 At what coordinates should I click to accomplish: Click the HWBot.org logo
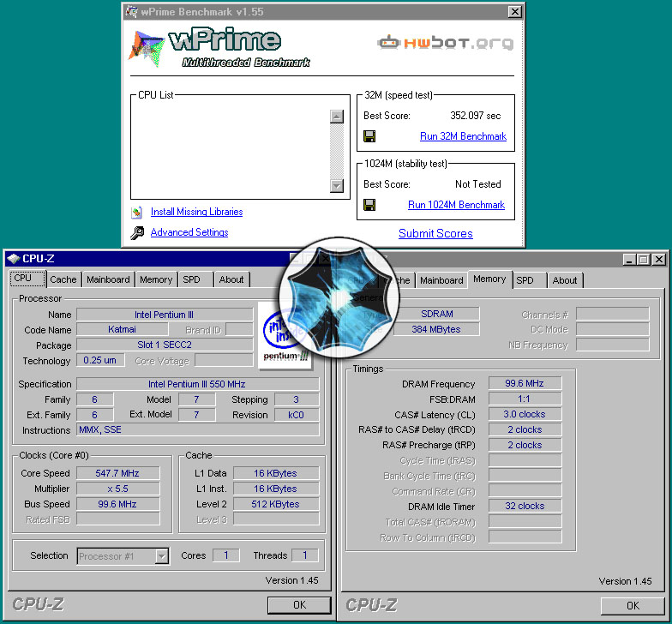coord(446,43)
